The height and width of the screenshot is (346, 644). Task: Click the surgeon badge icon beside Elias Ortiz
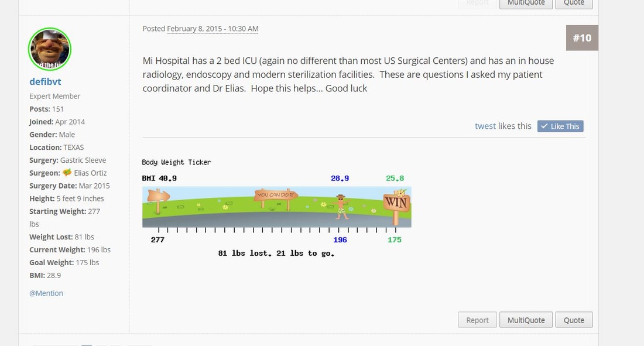(67, 173)
